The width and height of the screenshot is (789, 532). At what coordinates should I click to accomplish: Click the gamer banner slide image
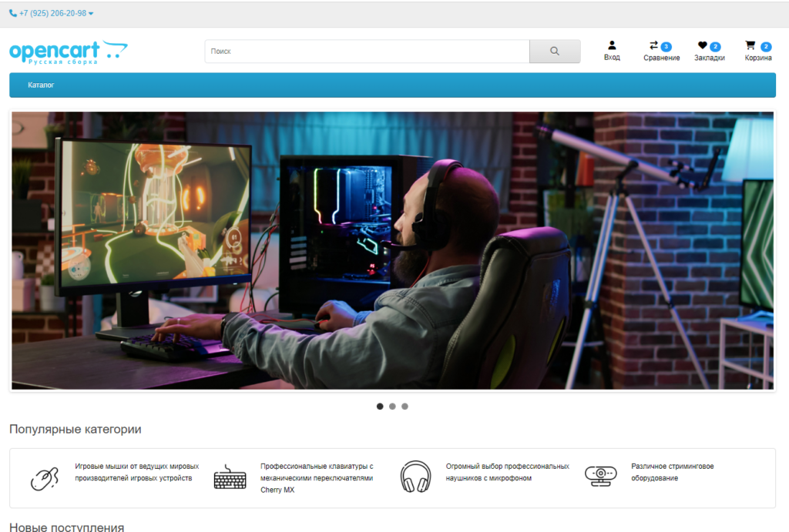tap(392, 250)
